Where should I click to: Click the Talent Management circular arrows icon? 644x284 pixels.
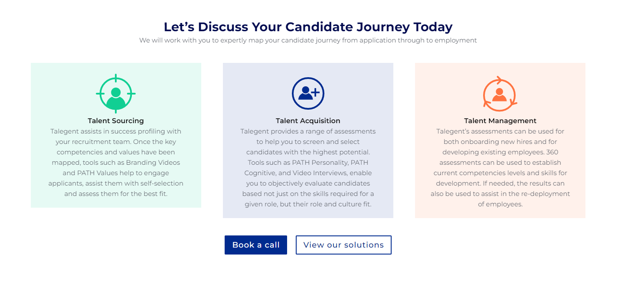tap(500, 93)
